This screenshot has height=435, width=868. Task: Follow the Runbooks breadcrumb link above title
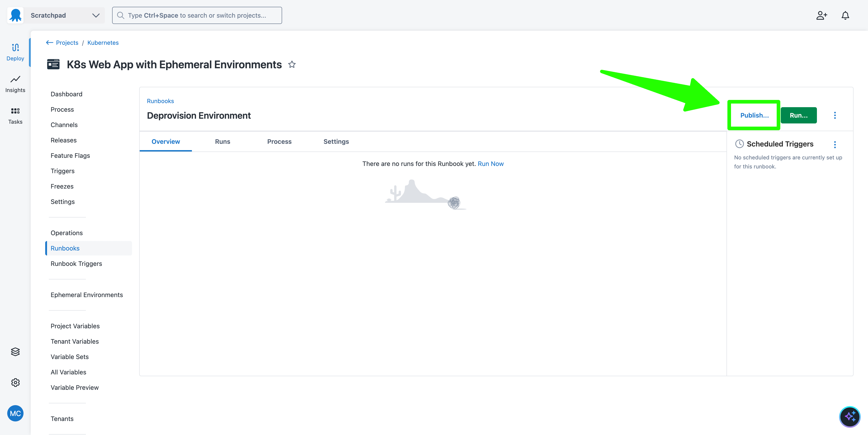tap(160, 101)
